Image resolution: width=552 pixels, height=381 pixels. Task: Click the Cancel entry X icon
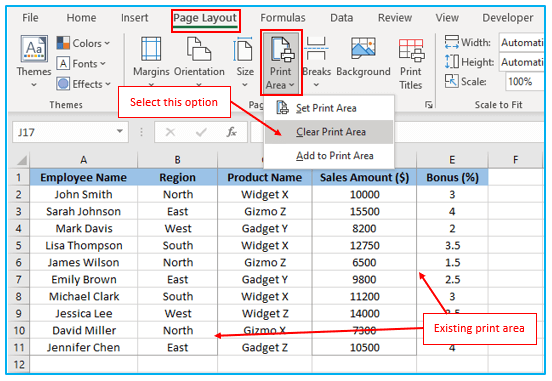(170, 132)
